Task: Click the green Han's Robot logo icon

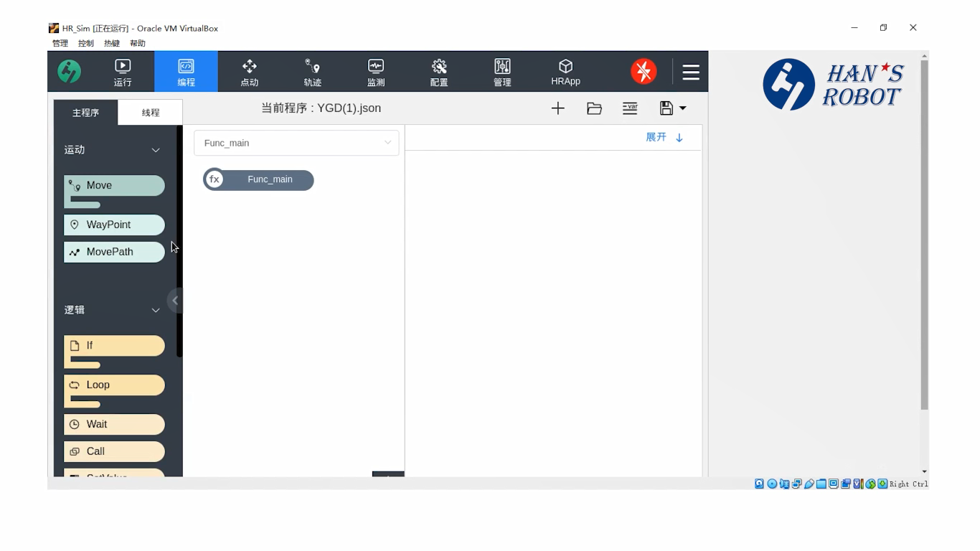Action: [x=70, y=71]
